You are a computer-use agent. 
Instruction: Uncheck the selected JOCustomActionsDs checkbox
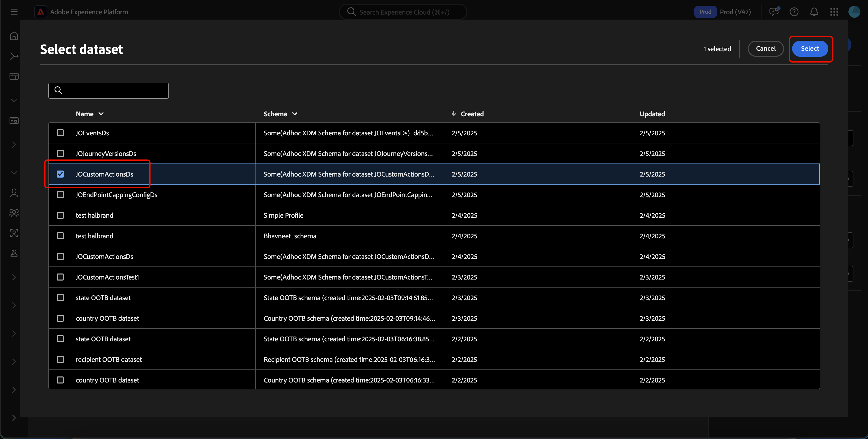(60, 174)
